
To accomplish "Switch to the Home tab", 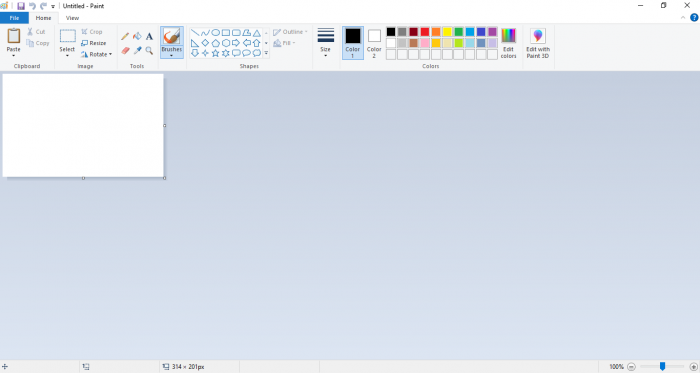I will (43, 18).
